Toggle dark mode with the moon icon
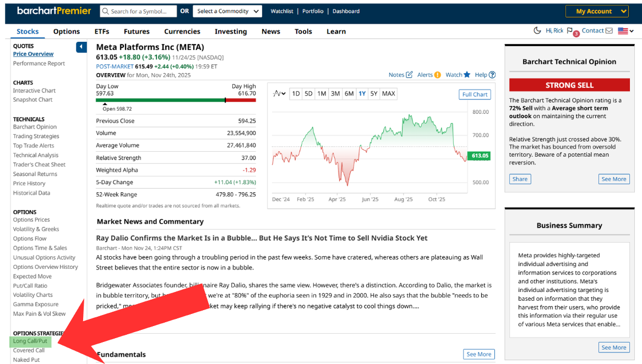This screenshot has height=364, width=642. (537, 31)
